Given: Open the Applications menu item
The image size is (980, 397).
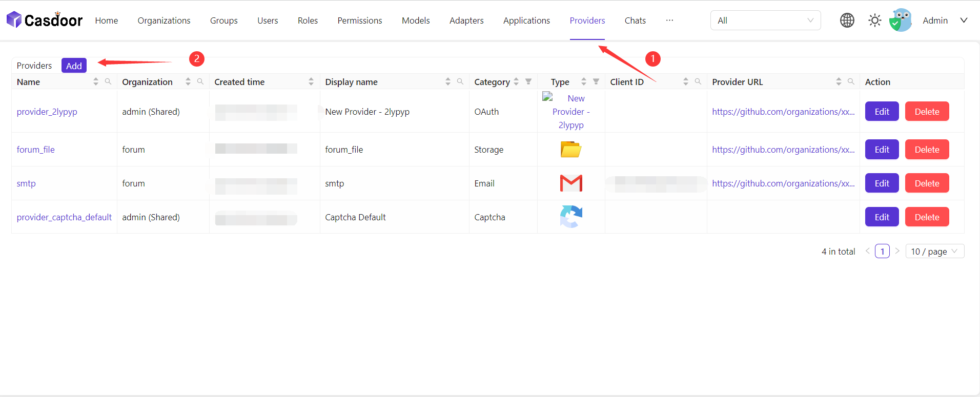Looking at the screenshot, I should click(x=526, y=20).
